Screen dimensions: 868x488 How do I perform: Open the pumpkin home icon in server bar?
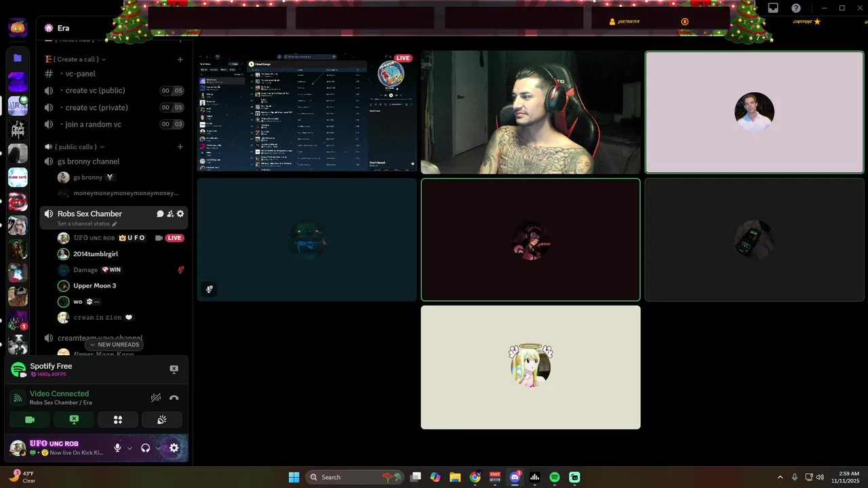pos(18,28)
